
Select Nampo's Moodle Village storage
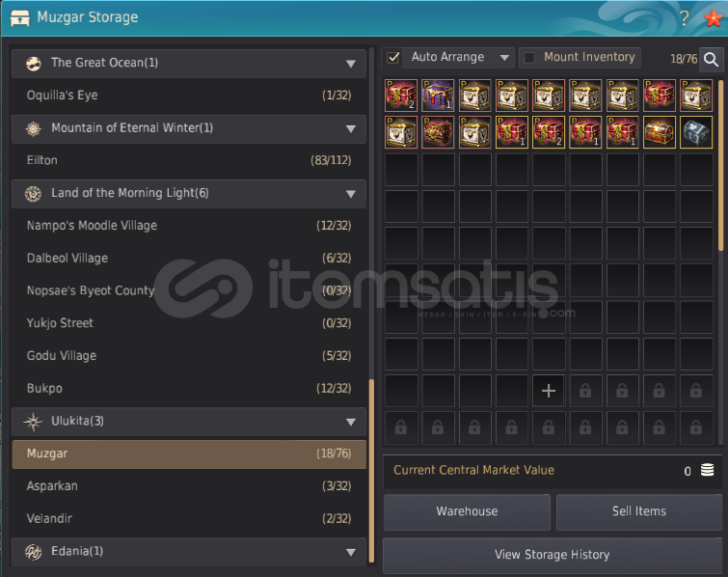pyautogui.click(x=189, y=226)
